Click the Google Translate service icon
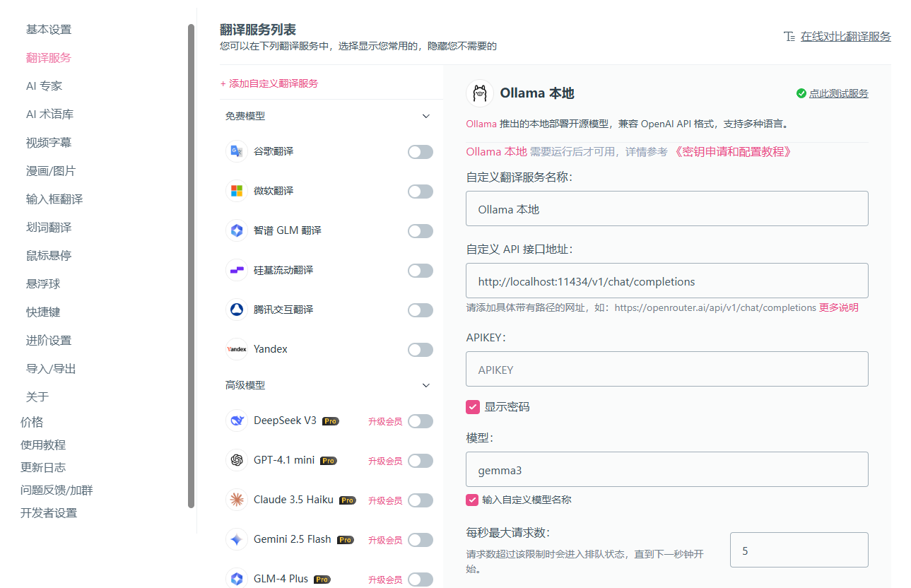Image resolution: width=911 pixels, height=588 pixels. coord(237,151)
